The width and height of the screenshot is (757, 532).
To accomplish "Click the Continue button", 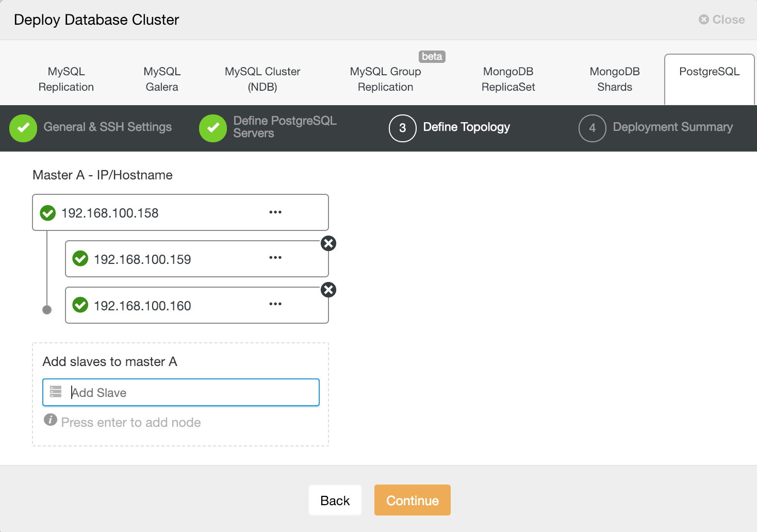I will click(413, 500).
